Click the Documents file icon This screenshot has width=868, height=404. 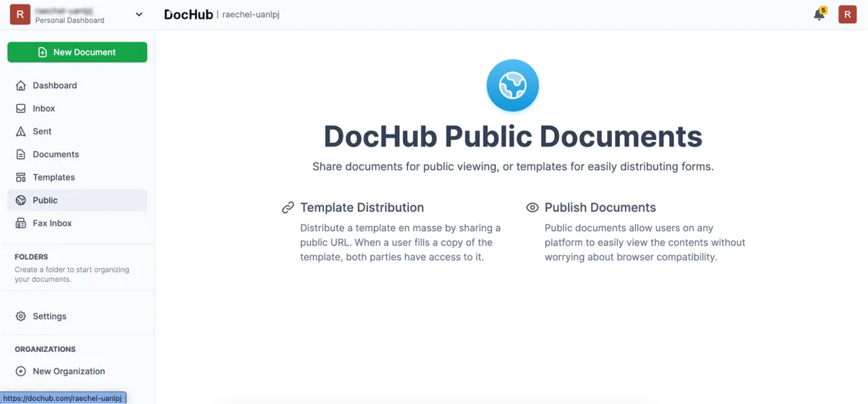click(21, 155)
